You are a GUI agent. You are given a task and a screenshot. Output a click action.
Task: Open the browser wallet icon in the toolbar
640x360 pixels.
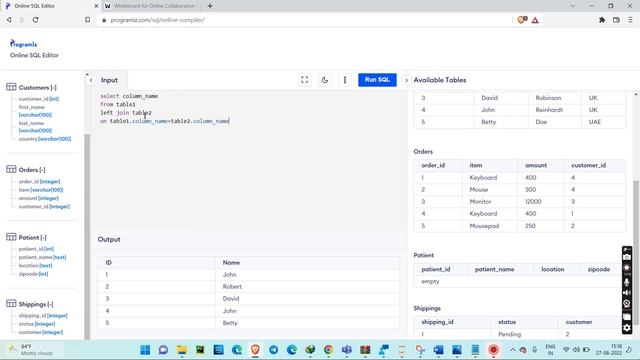(616, 20)
